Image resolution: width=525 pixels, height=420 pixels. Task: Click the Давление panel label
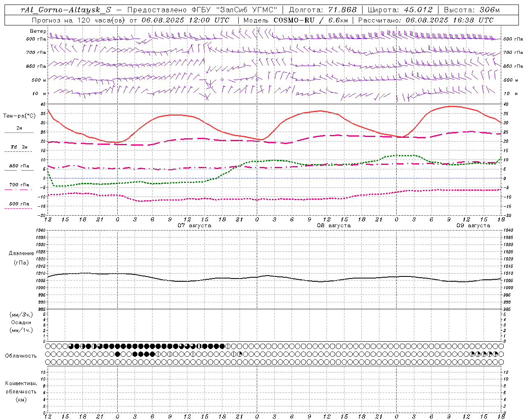point(21,253)
